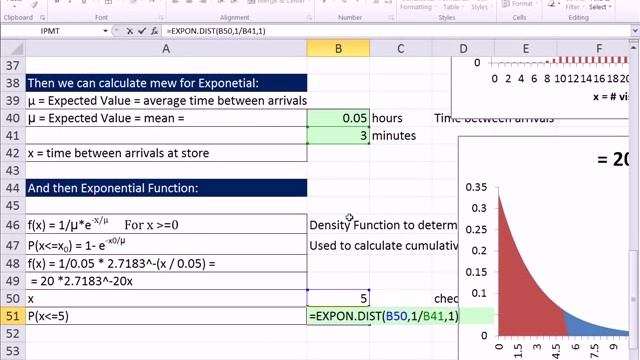Screen dimensions: 640x360
Task: Select column C header
Action: (401, 49)
